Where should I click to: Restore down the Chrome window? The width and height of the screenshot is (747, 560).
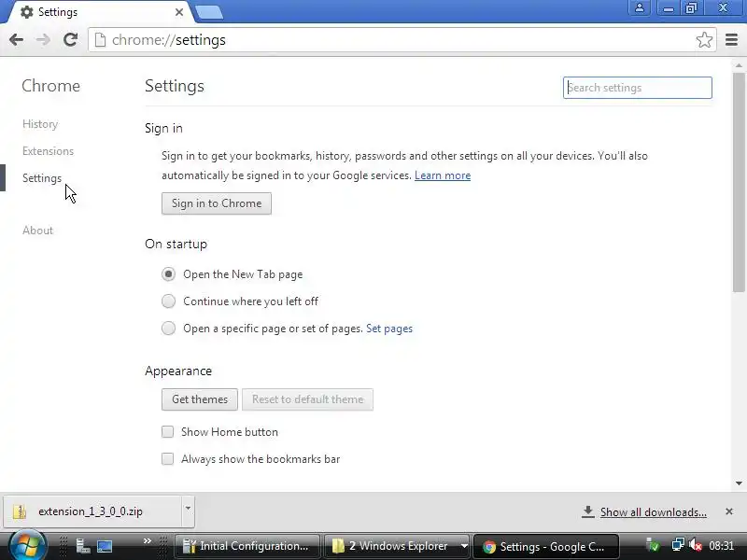pos(691,7)
